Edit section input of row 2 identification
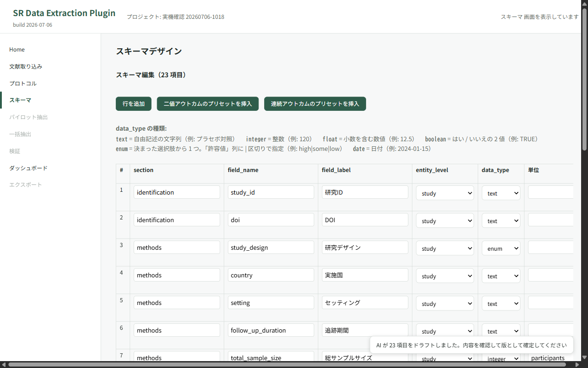588x368 pixels. point(177,220)
